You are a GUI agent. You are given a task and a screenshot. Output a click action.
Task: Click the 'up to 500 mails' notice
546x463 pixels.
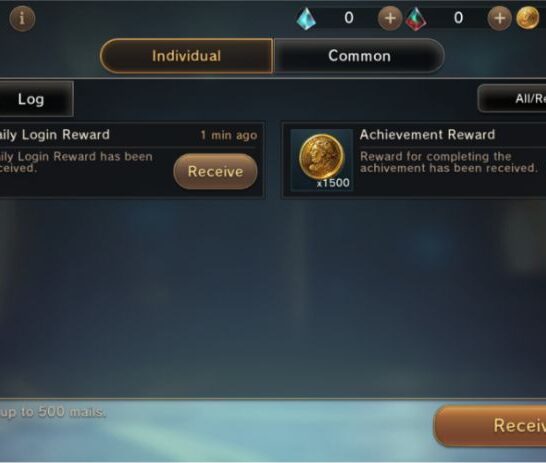[52, 412]
